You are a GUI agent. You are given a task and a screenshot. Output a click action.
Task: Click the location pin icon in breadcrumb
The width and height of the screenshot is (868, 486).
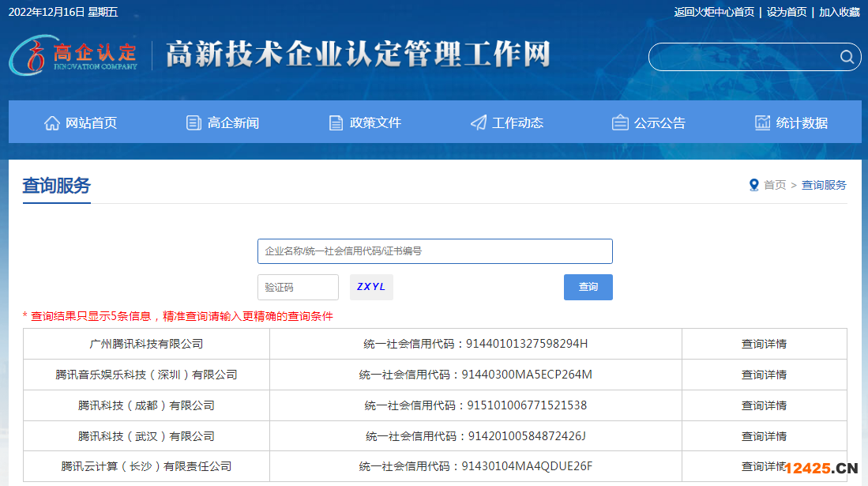[x=753, y=185]
